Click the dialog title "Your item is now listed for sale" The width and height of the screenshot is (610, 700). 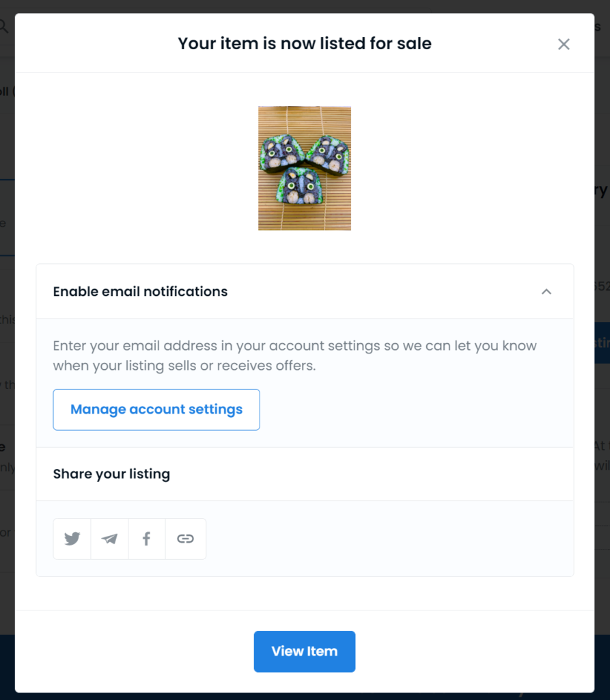(305, 43)
